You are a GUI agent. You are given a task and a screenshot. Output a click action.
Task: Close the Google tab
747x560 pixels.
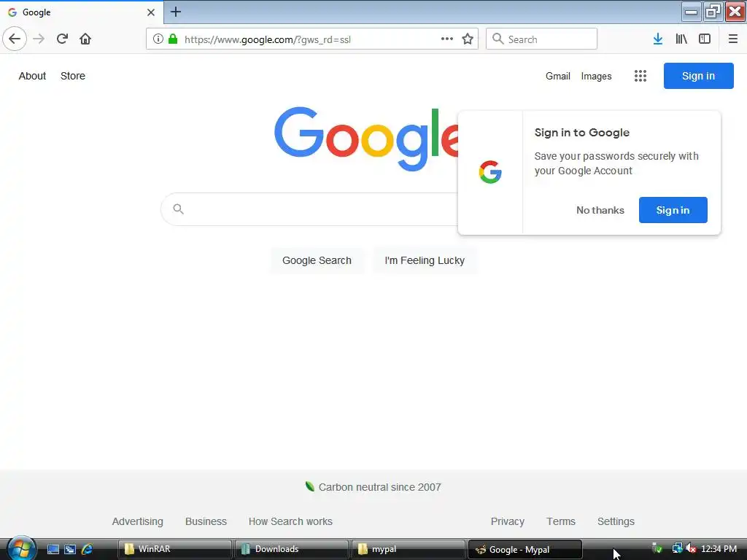[151, 12]
